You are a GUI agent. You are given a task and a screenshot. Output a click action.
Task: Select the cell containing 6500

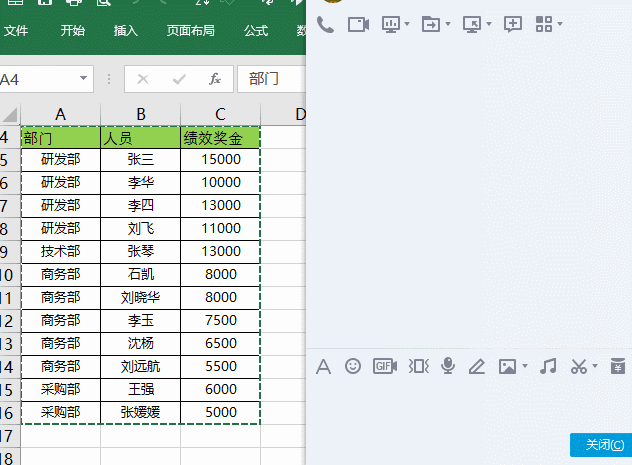(x=220, y=344)
